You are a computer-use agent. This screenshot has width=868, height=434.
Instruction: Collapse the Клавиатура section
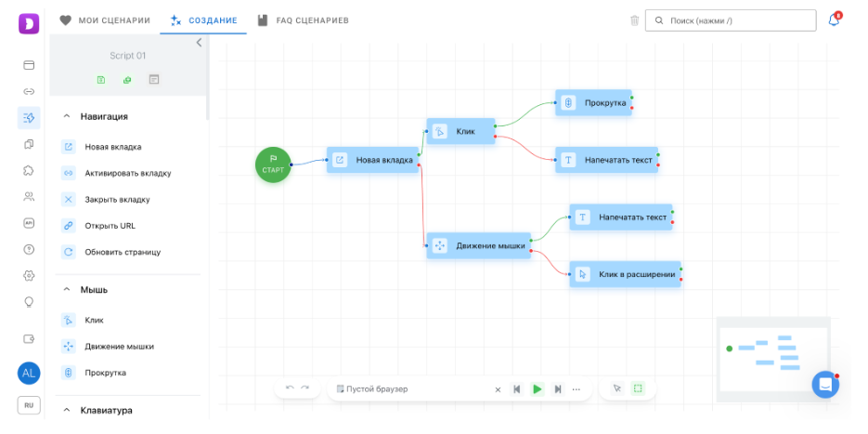pos(67,411)
